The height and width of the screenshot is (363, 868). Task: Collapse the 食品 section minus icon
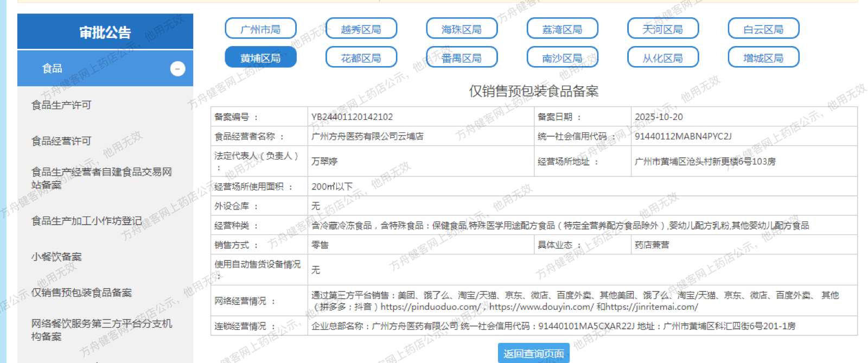177,68
